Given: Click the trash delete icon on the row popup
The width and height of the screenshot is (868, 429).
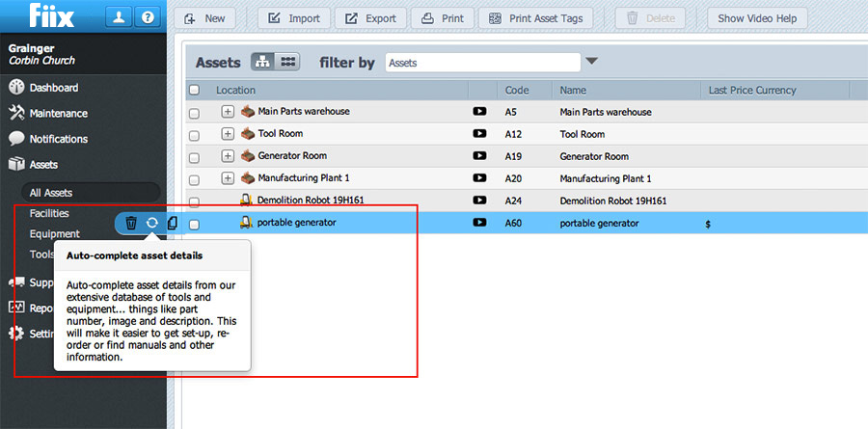Looking at the screenshot, I should (x=131, y=223).
